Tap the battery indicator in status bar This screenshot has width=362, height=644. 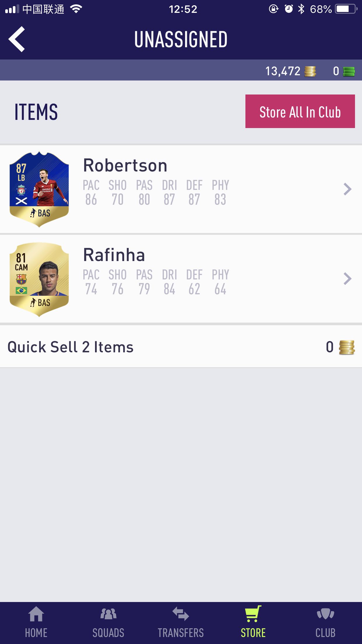point(346,9)
